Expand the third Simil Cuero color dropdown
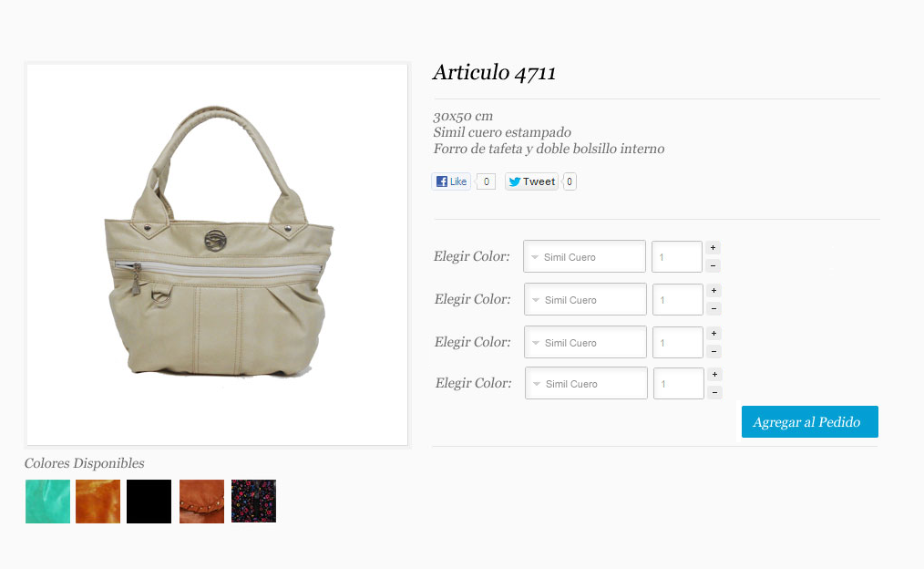Screen dimensions: 924x569 [585, 342]
